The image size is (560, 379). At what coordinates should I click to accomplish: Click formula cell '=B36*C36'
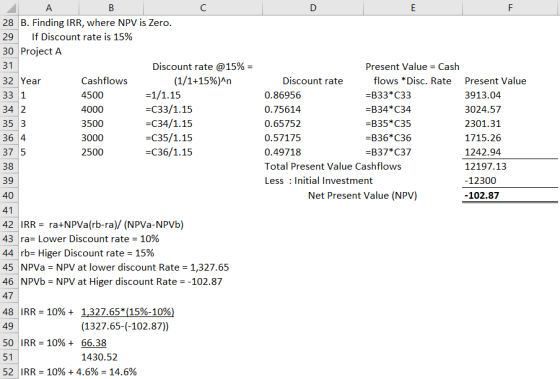click(x=388, y=138)
